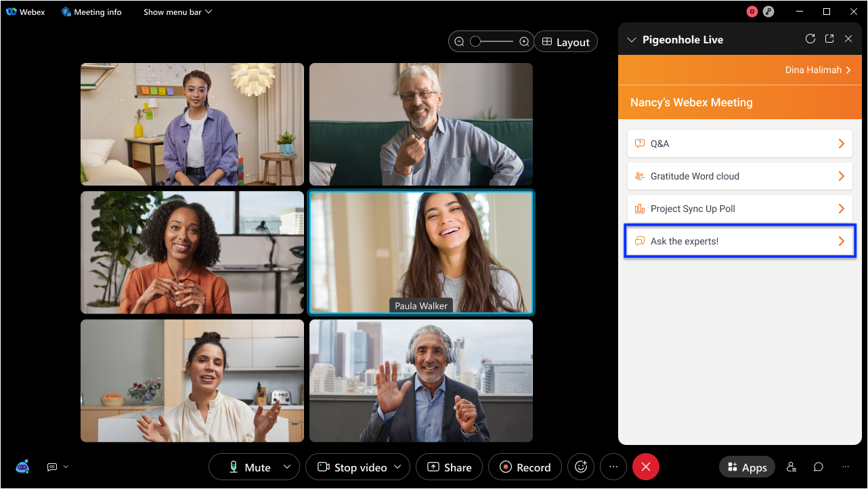Image resolution: width=868 pixels, height=489 pixels.
Task: Expand the Show menu bar dropdown
Action: (x=177, y=12)
